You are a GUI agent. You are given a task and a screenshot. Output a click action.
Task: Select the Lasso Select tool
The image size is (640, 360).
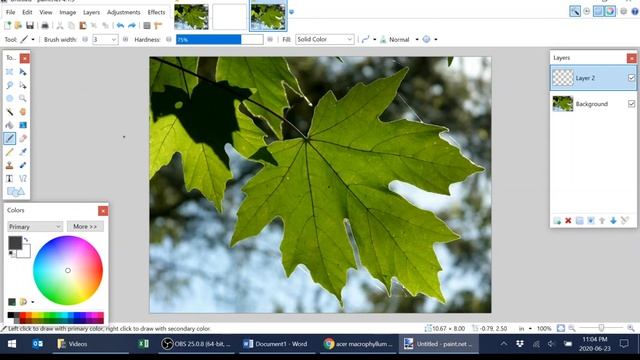click(x=9, y=85)
